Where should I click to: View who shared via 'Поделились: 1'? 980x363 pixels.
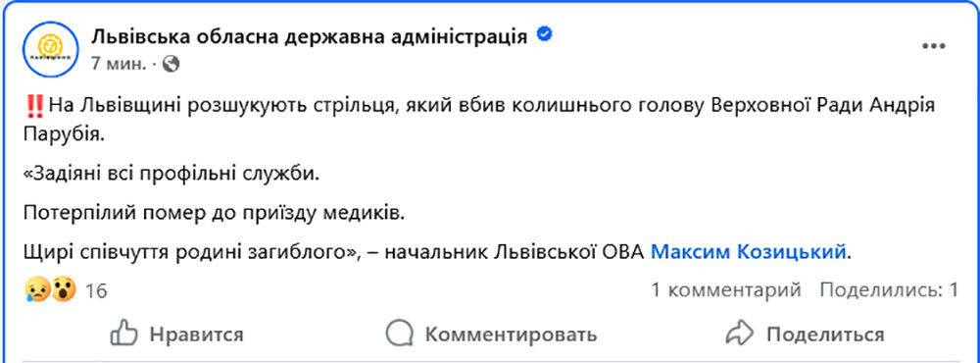click(889, 289)
